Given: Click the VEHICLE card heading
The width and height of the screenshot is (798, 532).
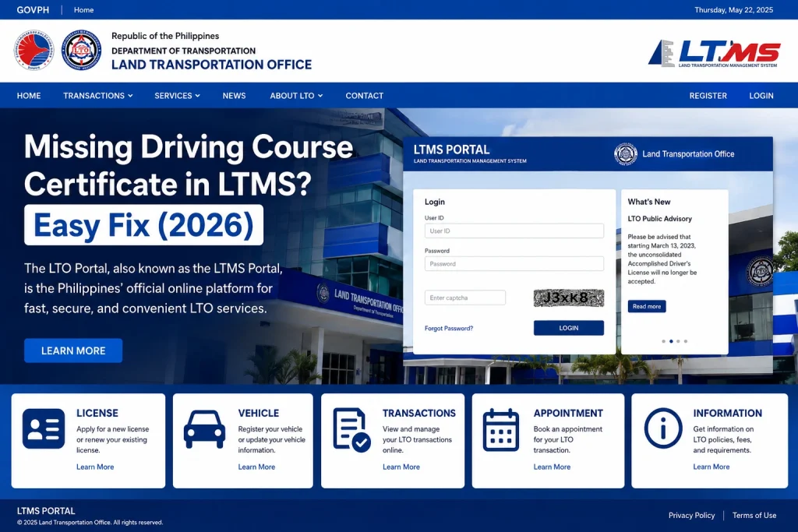Looking at the screenshot, I should tap(259, 413).
